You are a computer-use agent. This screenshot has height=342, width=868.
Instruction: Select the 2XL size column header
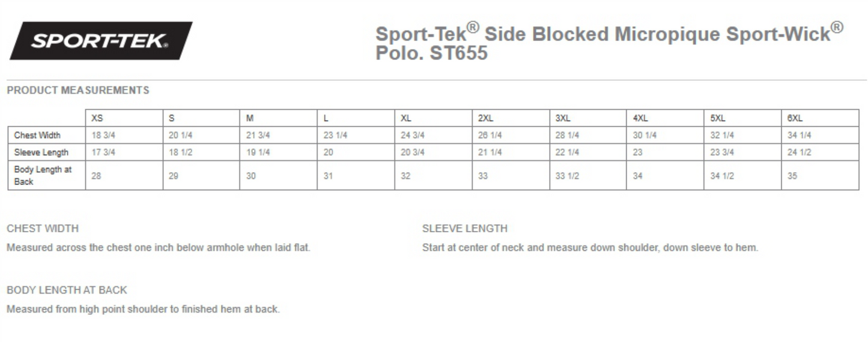[485, 118]
